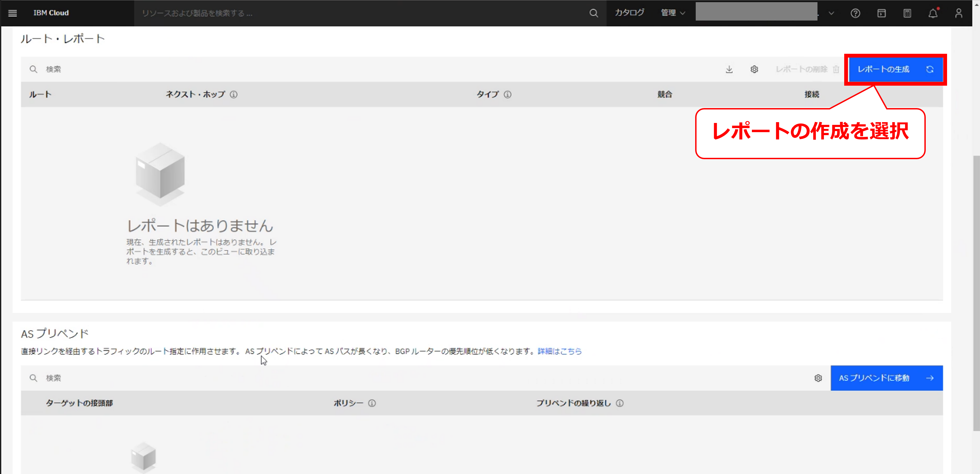The image size is (980, 474).
Task: Open the 詳細はこちら link
Action: coord(559,351)
